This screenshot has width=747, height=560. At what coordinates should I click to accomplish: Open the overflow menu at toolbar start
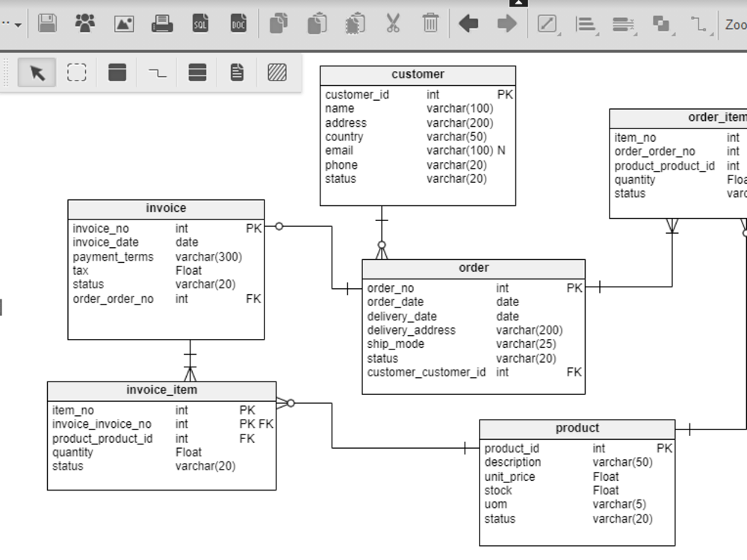[x=10, y=23]
